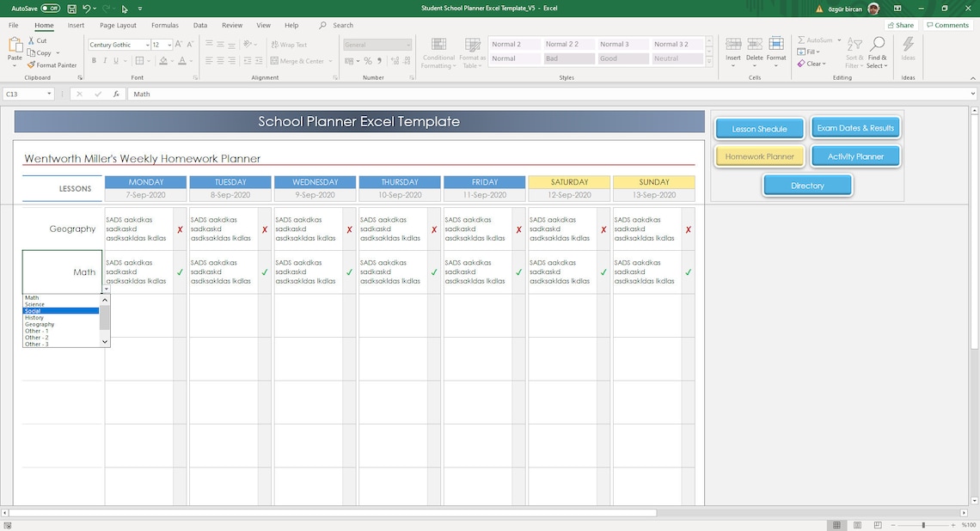980x531 pixels.
Task: Switch to Page Layout view in status bar
Action: (856, 525)
